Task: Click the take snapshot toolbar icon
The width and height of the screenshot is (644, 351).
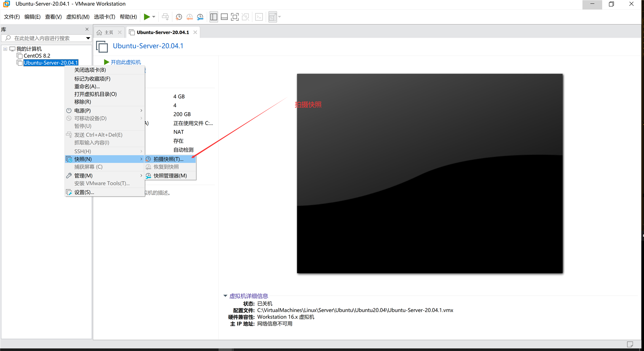Action: click(x=179, y=17)
